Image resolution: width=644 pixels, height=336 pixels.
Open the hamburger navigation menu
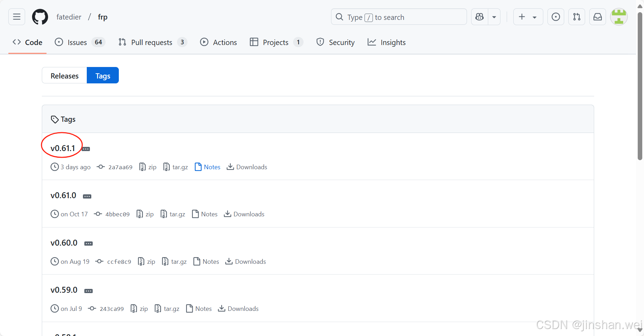[17, 17]
